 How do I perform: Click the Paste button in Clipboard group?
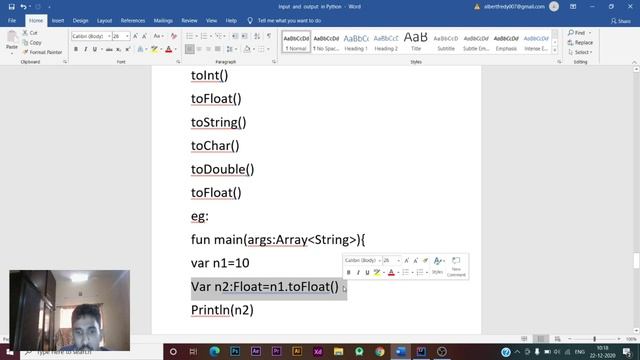pyautogui.click(x=12, y=41)
